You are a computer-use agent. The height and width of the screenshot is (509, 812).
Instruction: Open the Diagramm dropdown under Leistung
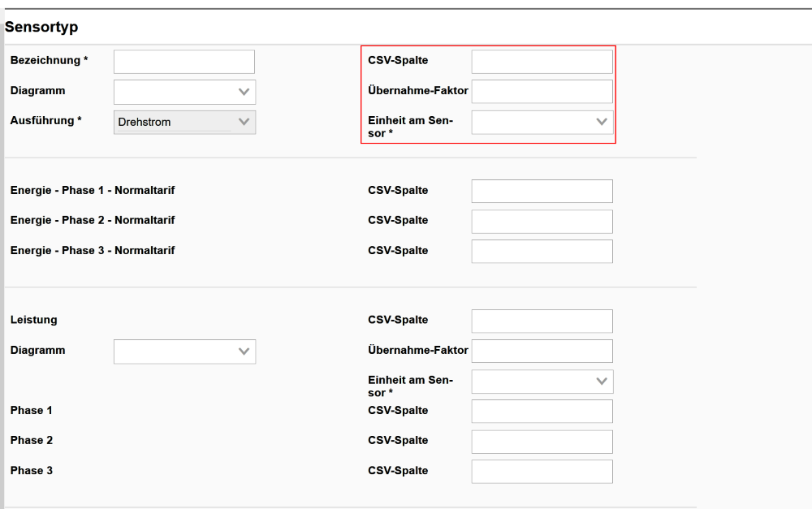click(184, 352)
